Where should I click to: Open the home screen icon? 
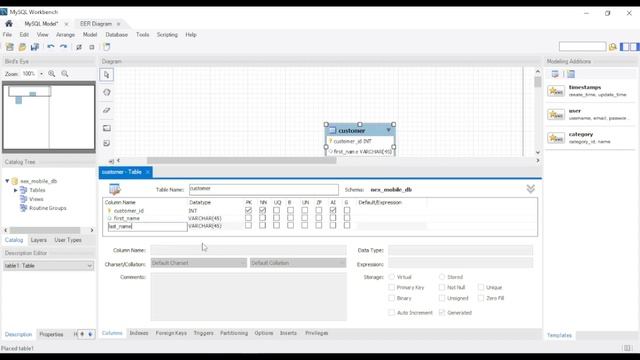pyautogui.click(x=9, y=24)
